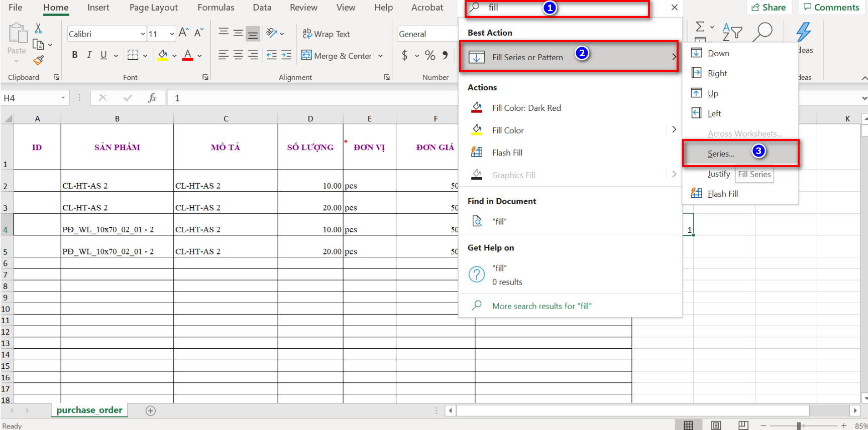The width and height of the screenshot is (868, 430).
Task: Open the Calibri font name dropdown
Action: [x=143, y=34]
